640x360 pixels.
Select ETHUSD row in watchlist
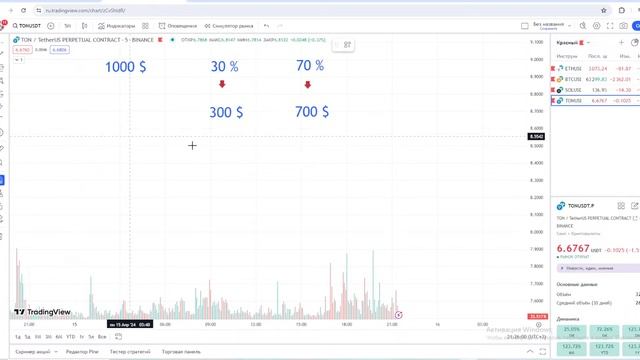coord(596,69)
